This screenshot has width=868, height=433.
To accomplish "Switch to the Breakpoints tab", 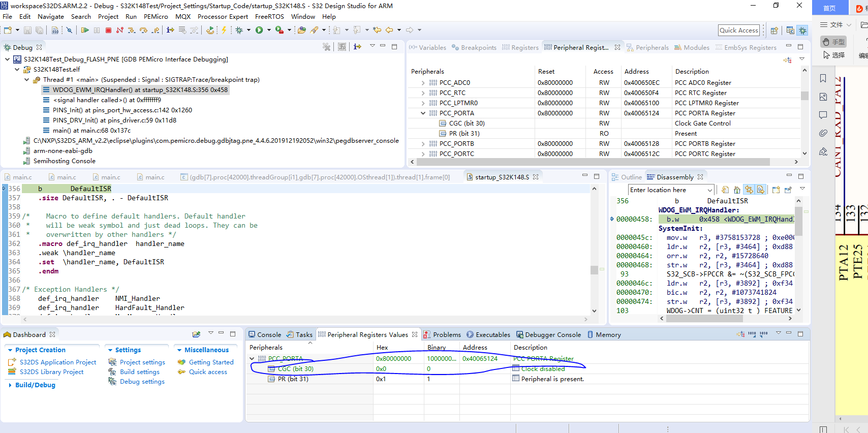I will 474,47.
